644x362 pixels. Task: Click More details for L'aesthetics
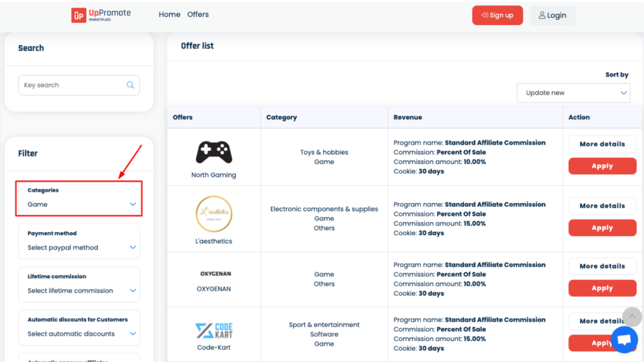pos(602,206)
